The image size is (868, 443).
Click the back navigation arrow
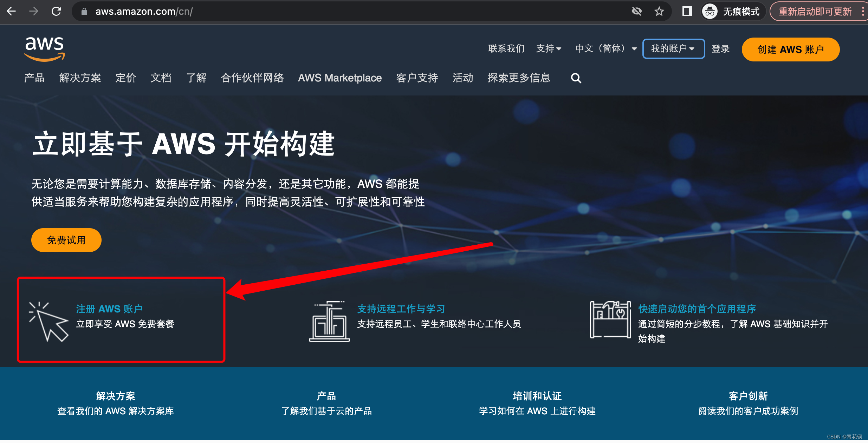tap(12, 11)
